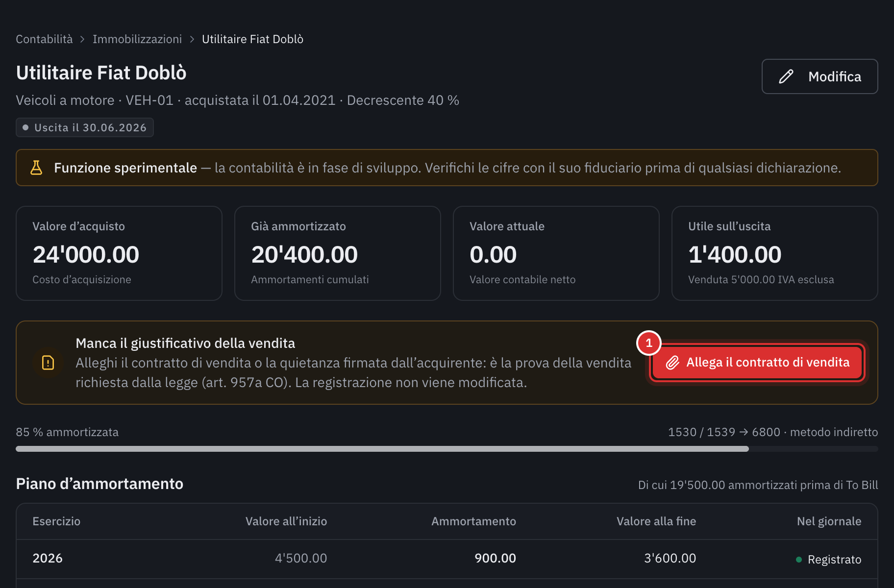Select the Valore d'acquisto card
This screenshot has width=894, height=588.
[x=119, y=253]
